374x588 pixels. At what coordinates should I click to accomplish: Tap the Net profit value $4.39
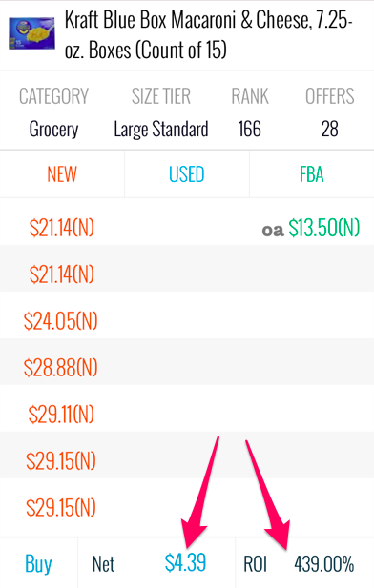pyautogui.click(x=185, y=562)
